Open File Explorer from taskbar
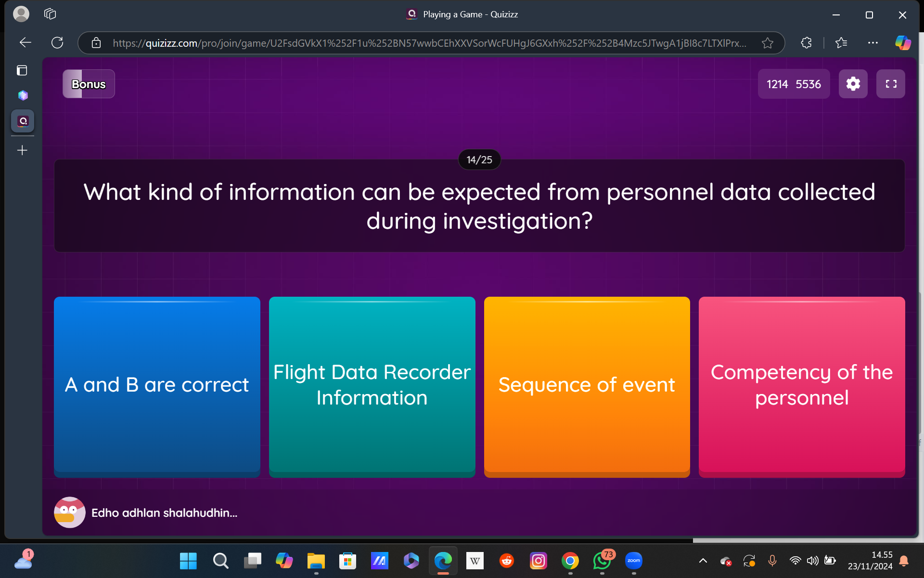The image size is (924, 578). coord(316,561)
